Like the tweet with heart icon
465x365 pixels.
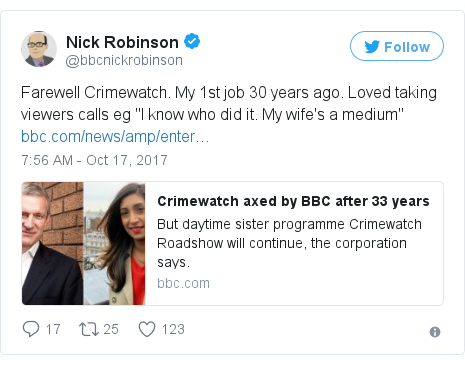[147, 329]
